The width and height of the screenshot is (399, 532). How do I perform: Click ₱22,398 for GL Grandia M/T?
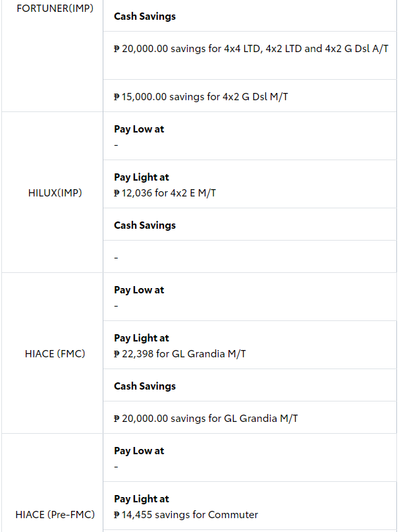180,354
